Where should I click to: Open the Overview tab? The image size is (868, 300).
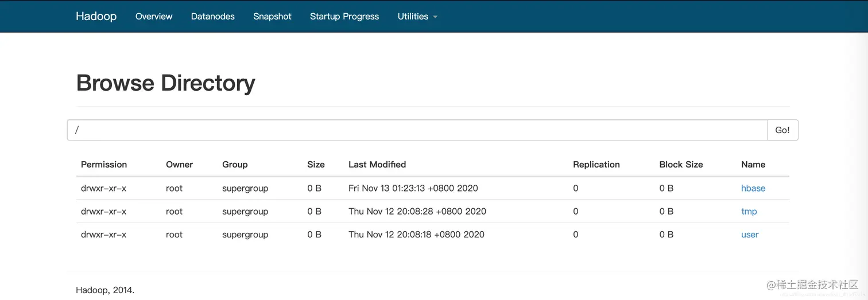click(154, 16)
